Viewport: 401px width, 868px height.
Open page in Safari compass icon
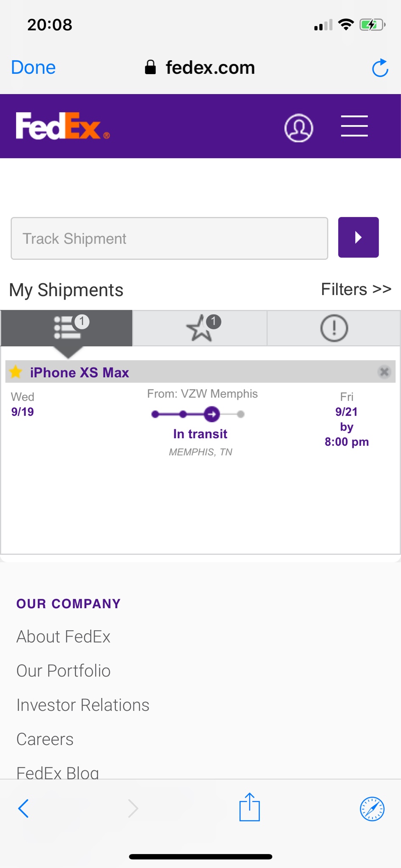(372, 809)
